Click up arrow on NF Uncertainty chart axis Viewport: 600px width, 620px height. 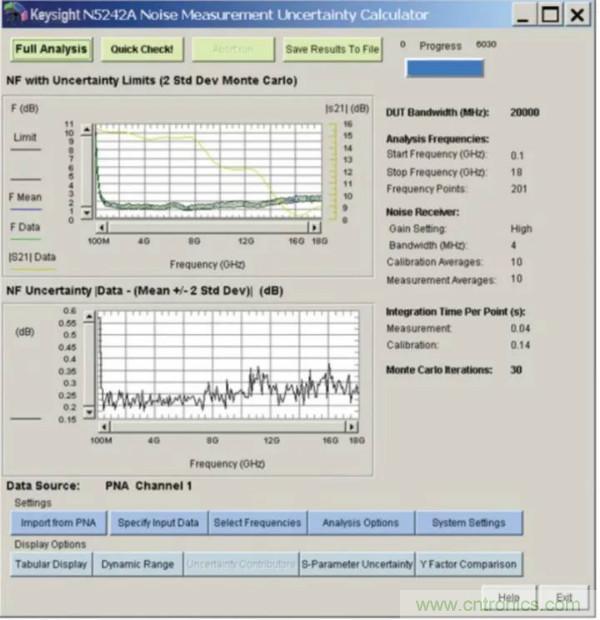88,316
